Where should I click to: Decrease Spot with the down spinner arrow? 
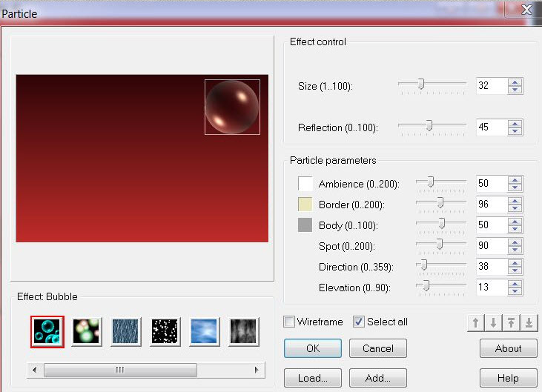click(515, 250)
